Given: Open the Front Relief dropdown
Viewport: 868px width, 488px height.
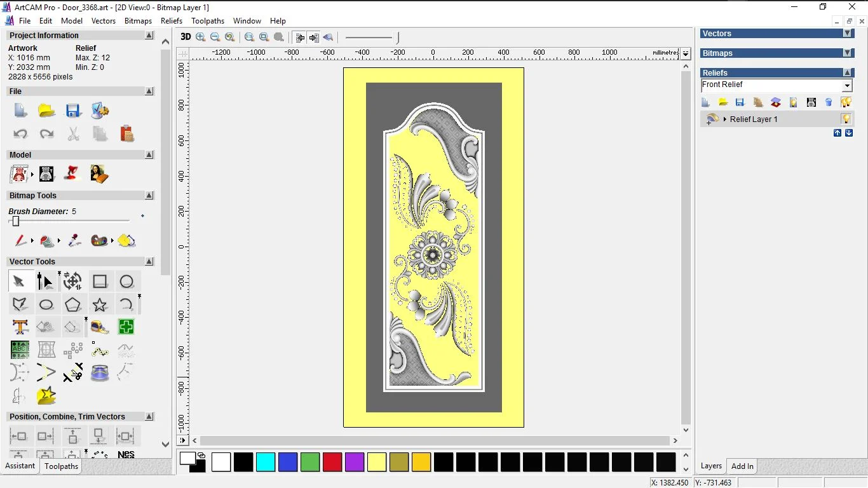Looking at the screenshot, I should tap(847, 86).
